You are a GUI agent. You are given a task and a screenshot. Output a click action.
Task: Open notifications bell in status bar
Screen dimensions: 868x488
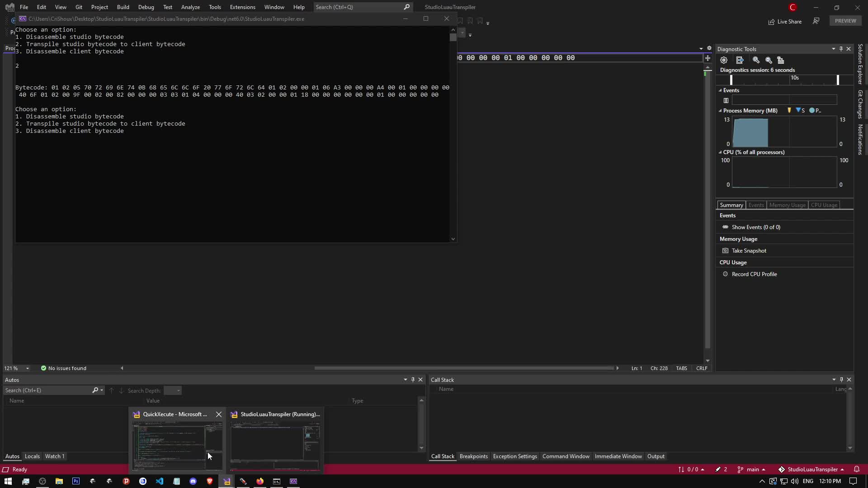coord(856,469)
